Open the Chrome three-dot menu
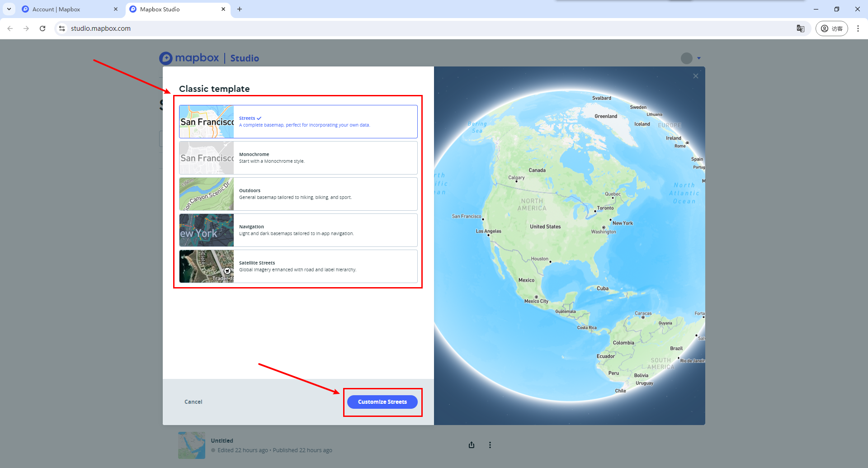Viewport: 868px width, 468px height. tap(858, 28)
